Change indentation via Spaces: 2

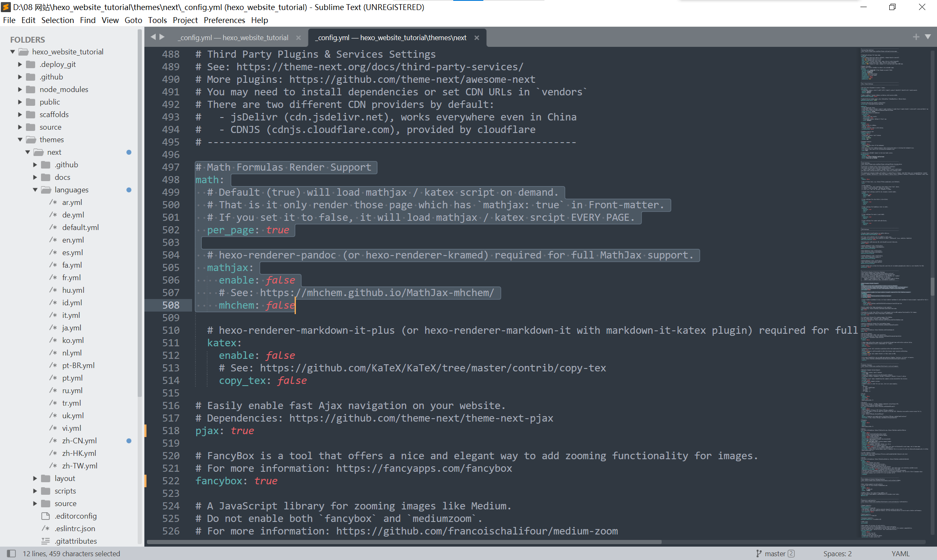[837, 553]
